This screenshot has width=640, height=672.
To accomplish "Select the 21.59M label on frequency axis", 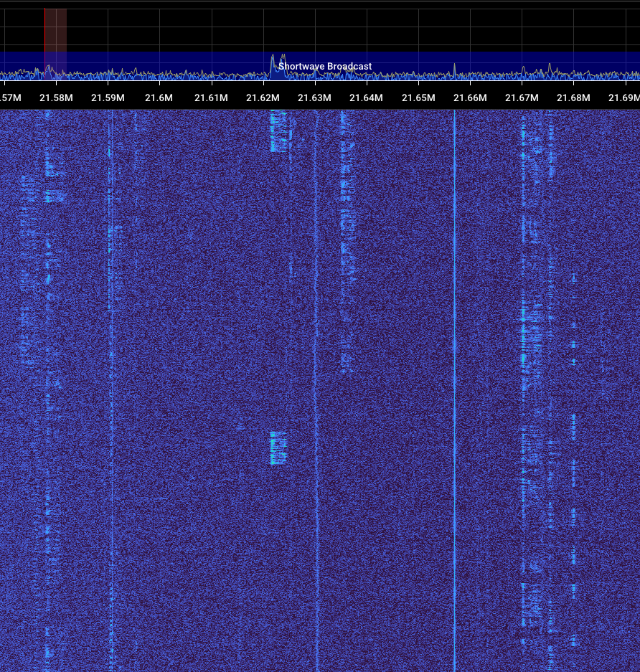I will [x=108, y=98].
